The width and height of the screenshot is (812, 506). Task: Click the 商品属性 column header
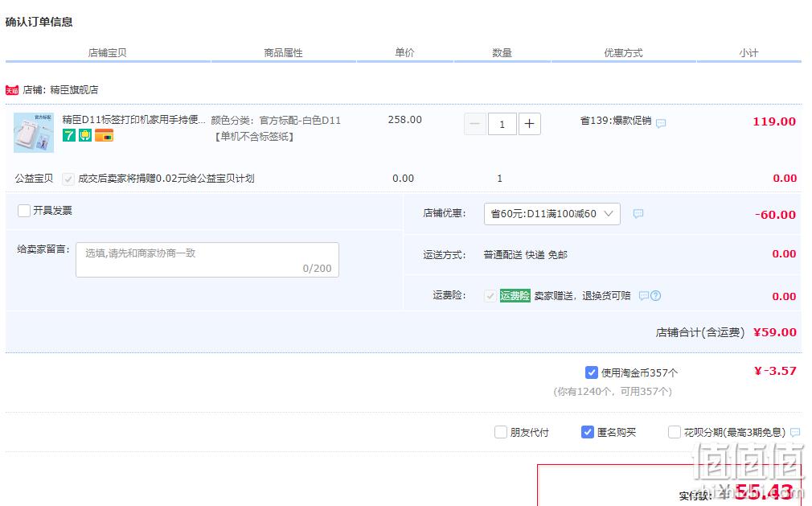pyautogui.click(x=283, y=53)
